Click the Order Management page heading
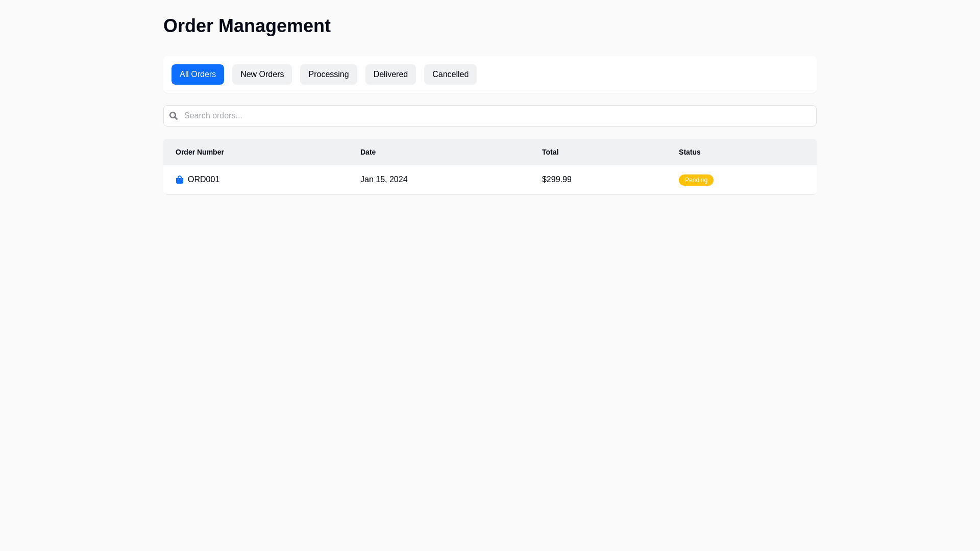980x551 pixels. [x=247, y=26]
